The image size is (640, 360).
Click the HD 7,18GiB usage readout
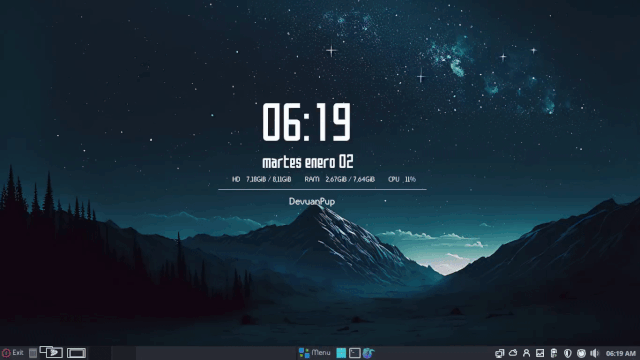[262, 179]
